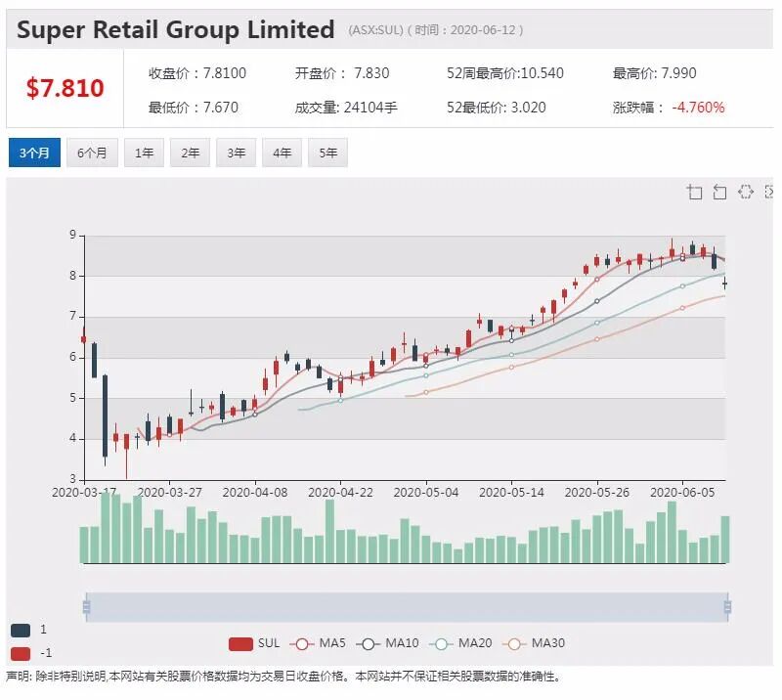This screenshot has width=782, height=700.
Task: Switch to the 6个月 range tab
Action: [92, 153]
